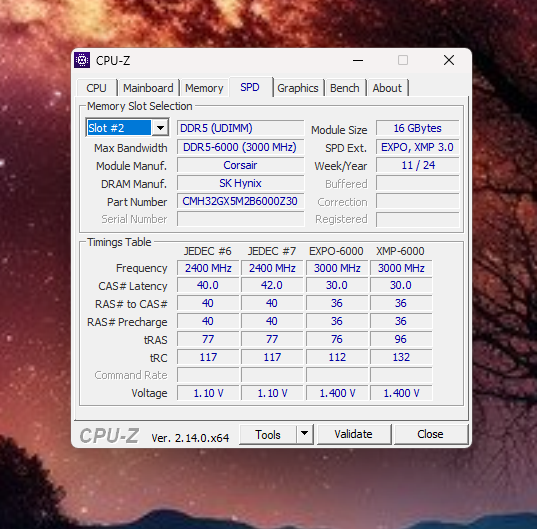Click the RAS# to CAS# row label

pos(131,304)
